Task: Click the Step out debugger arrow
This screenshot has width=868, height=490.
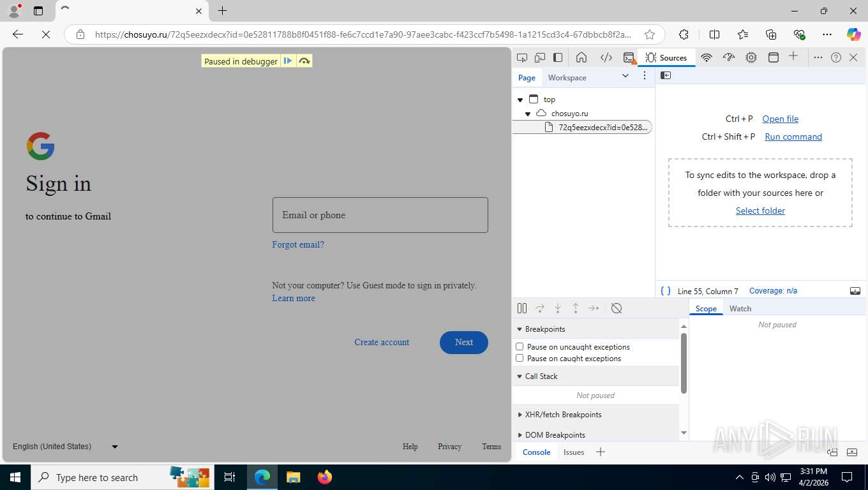Action: tap(576, 308)
